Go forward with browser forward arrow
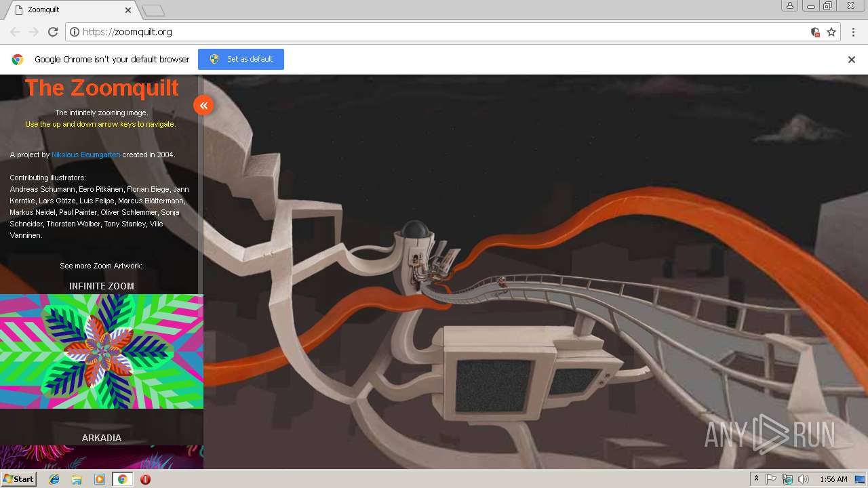 (34, 32)
